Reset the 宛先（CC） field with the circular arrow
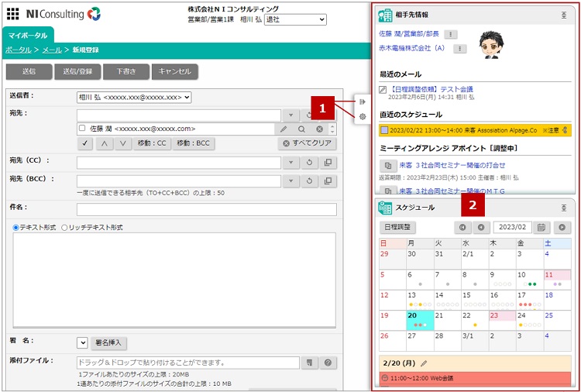 click(309, 163)
